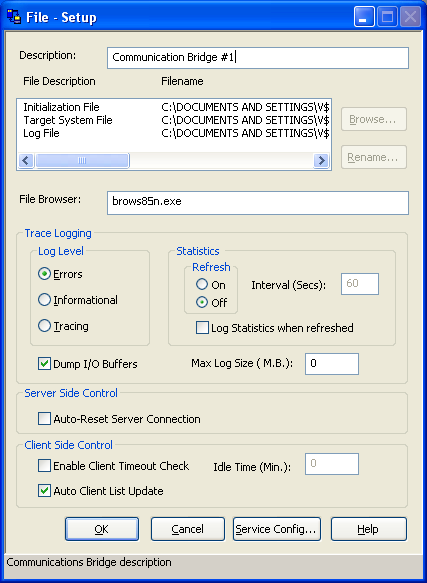
Task: Click the Communications Bridge description status text
Action: click(x=89, y=562)
